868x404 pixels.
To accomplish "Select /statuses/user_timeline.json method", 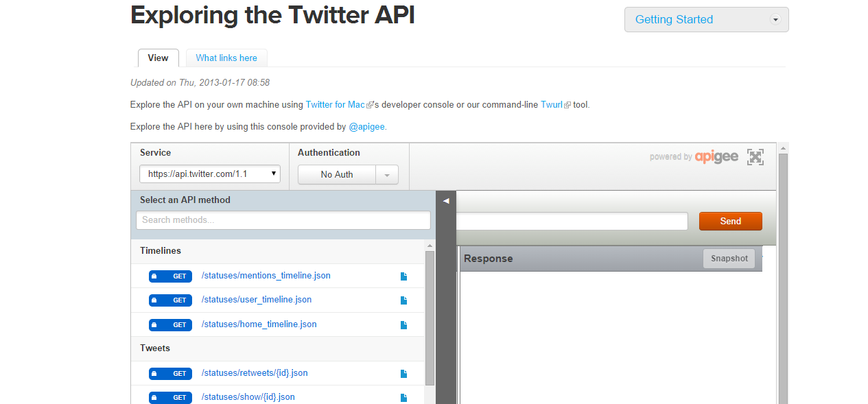I will pyautogui.click(x=257, y=300).
